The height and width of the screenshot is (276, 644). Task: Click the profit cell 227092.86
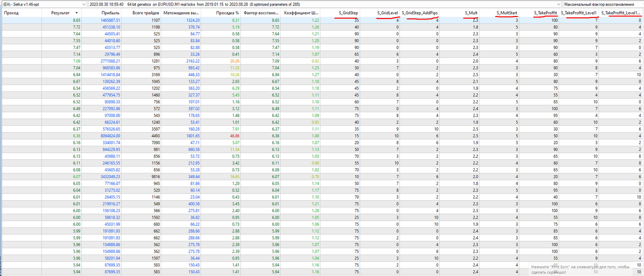[x=109, y=108]
